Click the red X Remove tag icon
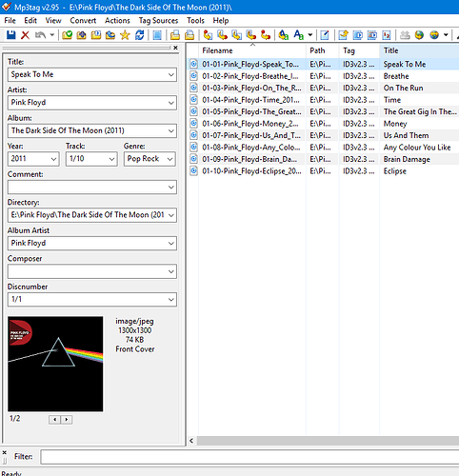Image resolution: width=459 pixels, height=476 pixels. pyautogui.click(x=25, y=35)
